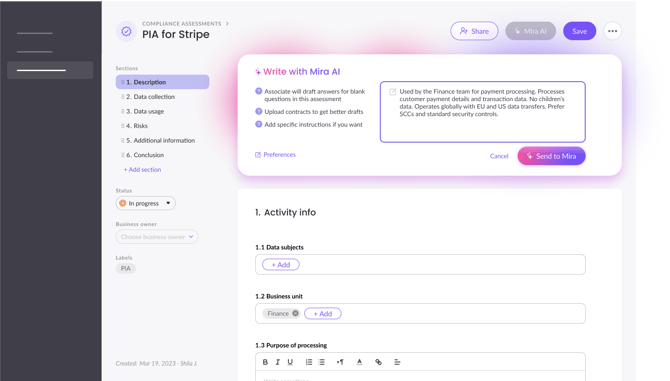Image resolution: width=670 pixels, height=381 pixels.
Task: Add a data subject with + Add
Action: click(281, 265)
